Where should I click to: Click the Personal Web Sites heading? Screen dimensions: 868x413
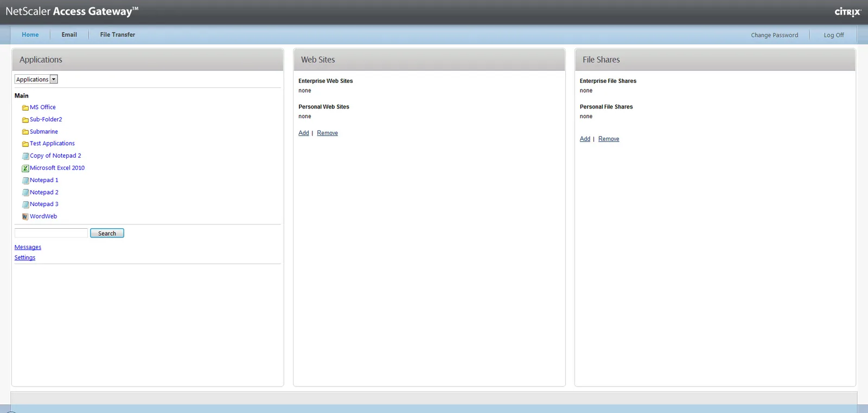pyautogui.click(x=324, y=107)
